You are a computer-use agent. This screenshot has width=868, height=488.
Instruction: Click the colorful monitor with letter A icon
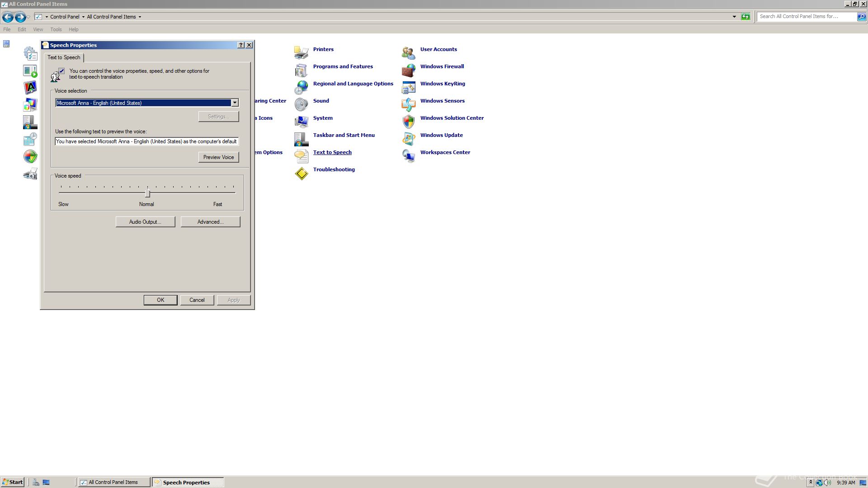[30, 88]
